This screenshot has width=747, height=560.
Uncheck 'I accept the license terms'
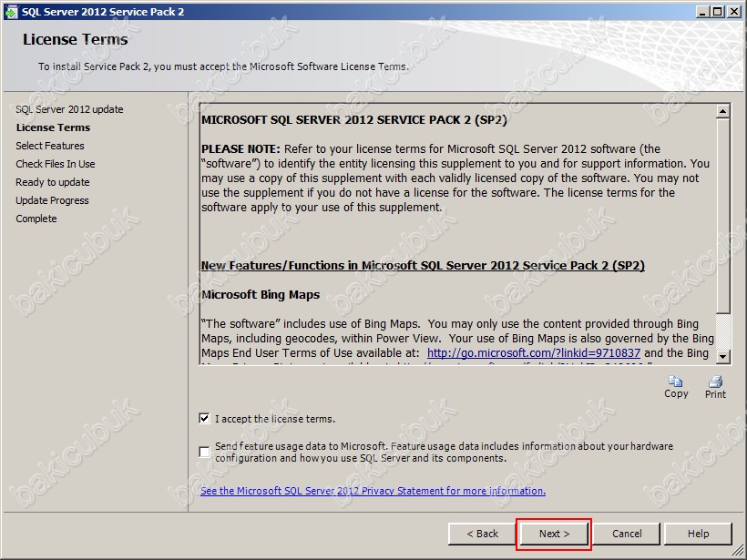[204, 419]
